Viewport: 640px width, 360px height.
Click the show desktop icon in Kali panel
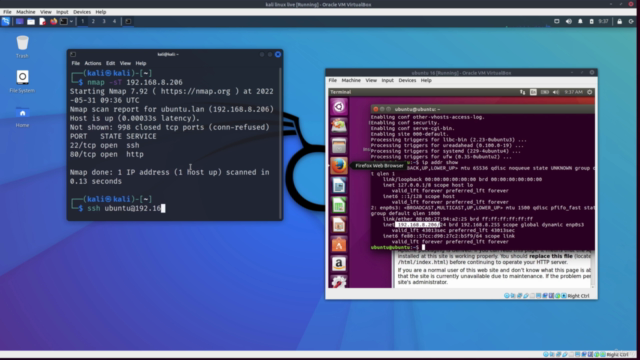click(19, 21)
